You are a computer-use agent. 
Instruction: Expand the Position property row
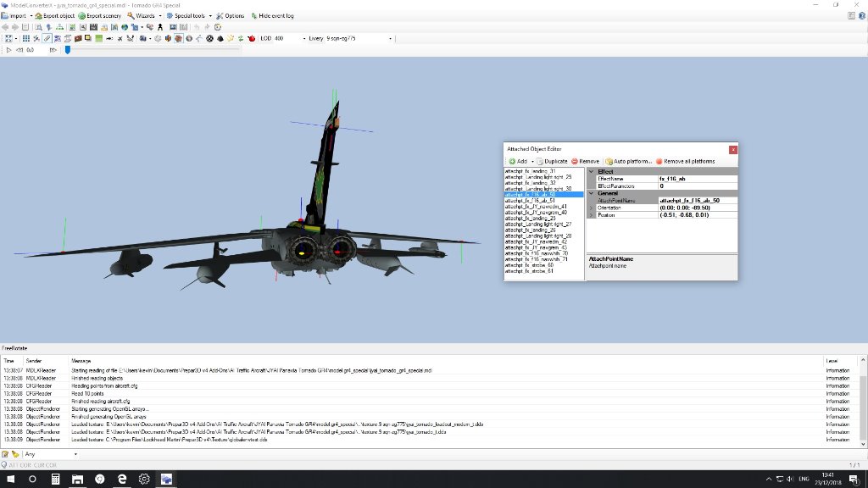coord(592,215)
